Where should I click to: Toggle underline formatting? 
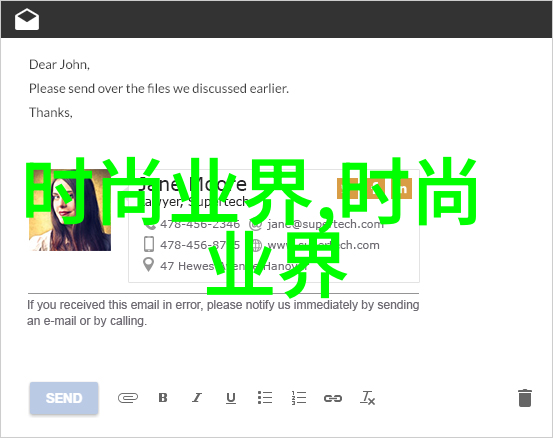coord(231,398)
